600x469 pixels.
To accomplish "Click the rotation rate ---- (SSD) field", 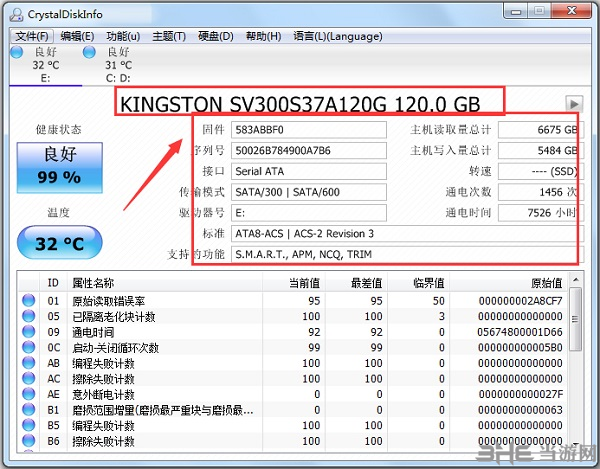I will click(x=541, y=171).
